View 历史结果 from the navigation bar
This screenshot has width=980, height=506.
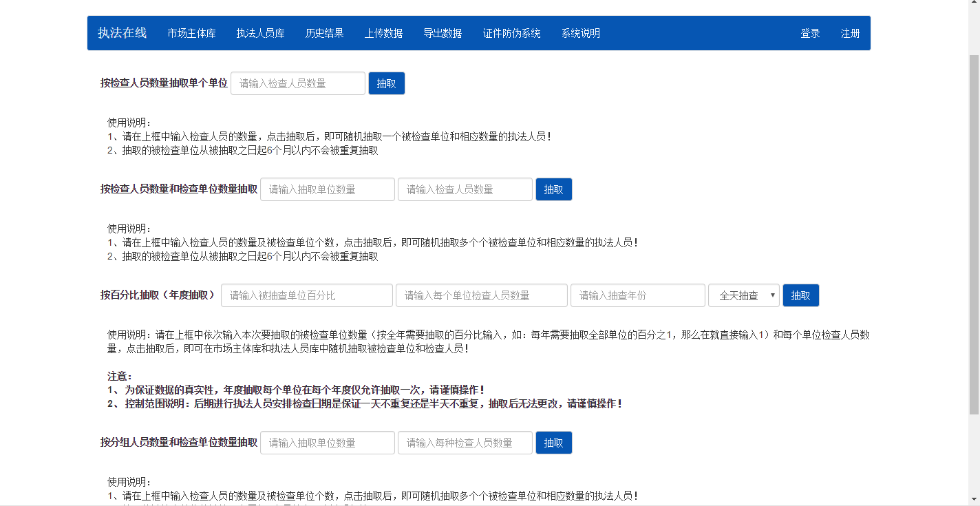pyautogui.click(x=324, y=32)
